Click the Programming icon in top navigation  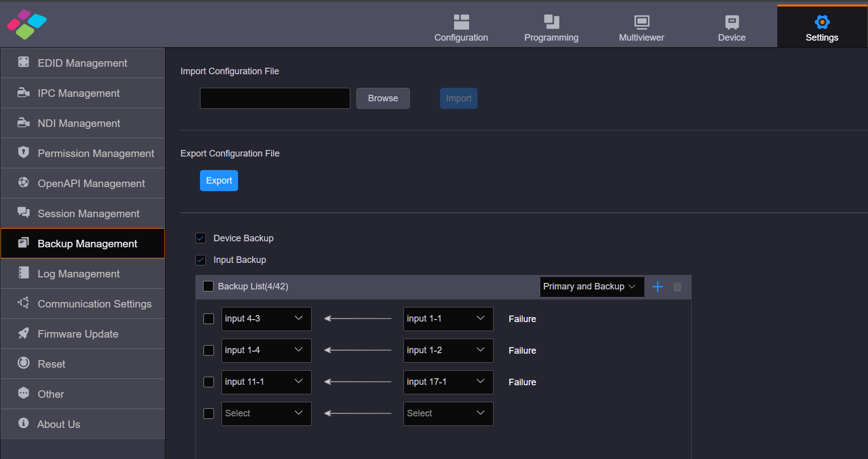click(551, 22)
